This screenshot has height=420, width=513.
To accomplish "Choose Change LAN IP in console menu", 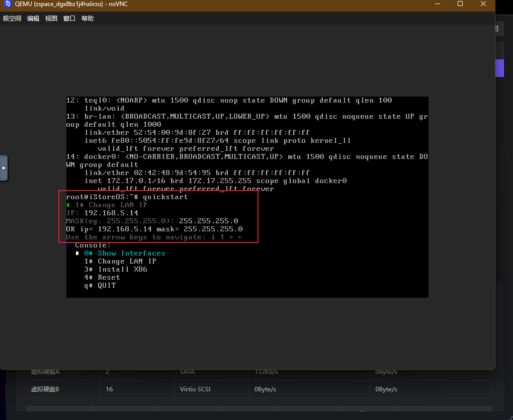I will coord(127,261).
